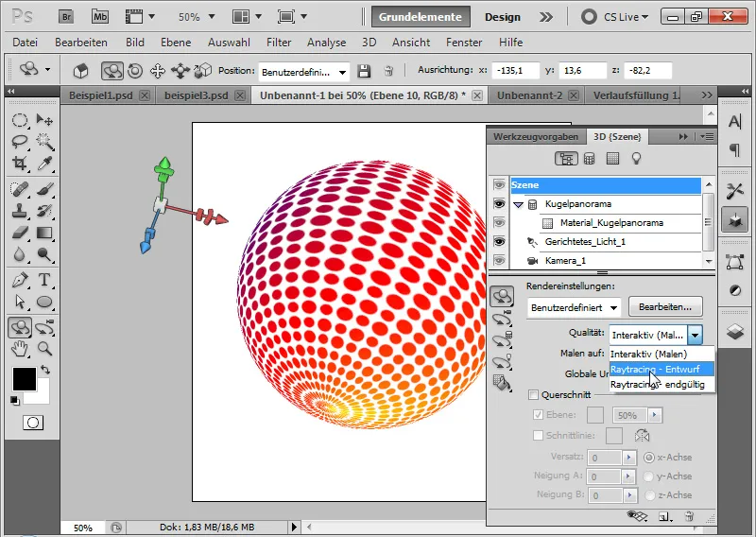Return object to initial position cube icon
Viewport: 756px width, 537px height.
tap(81, 71)
